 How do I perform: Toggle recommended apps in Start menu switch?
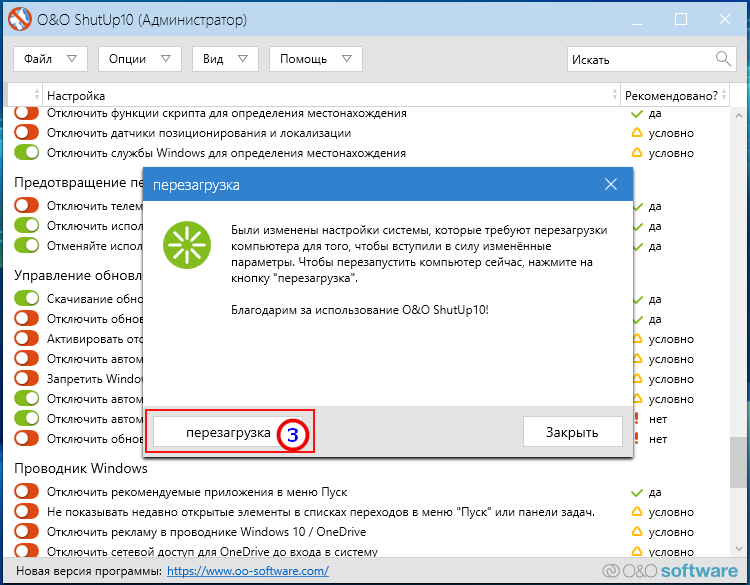[x=26, y=491]
